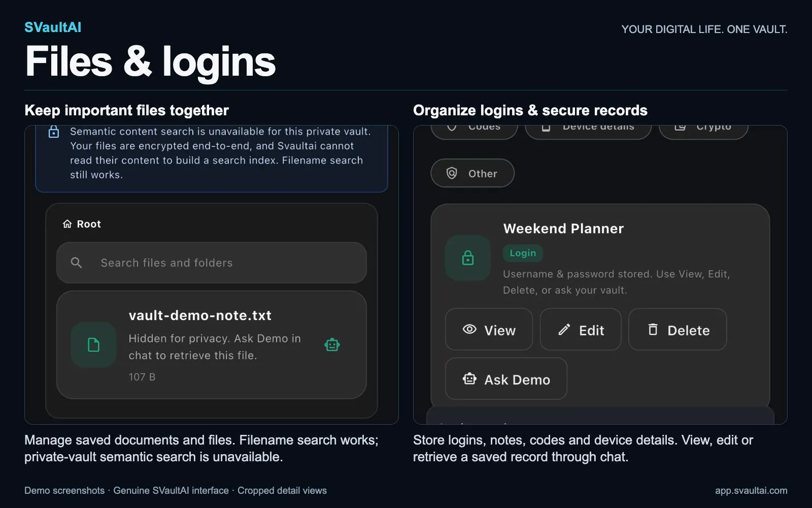Click the app.svaultai.com link
Screen dimensions: 812x508
pyautogui.click(x=751, y=491)
